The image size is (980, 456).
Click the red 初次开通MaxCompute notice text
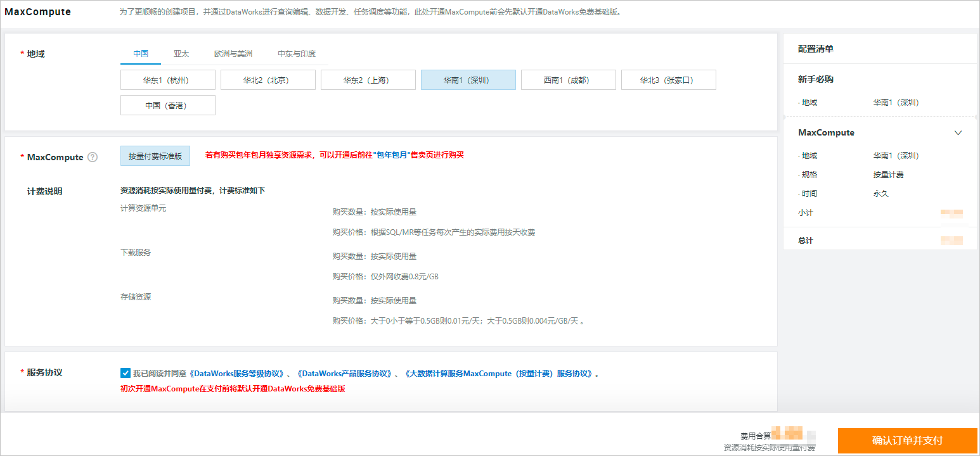point(233,389)
